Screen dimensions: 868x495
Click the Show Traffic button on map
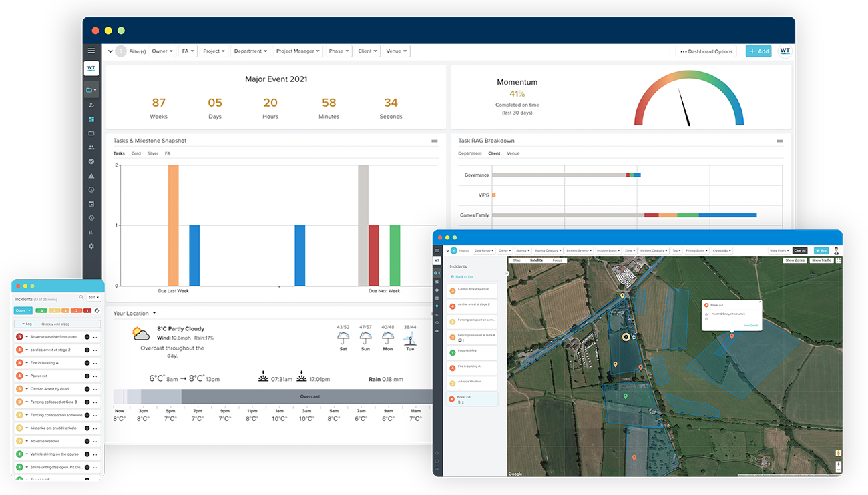[821, 260]
